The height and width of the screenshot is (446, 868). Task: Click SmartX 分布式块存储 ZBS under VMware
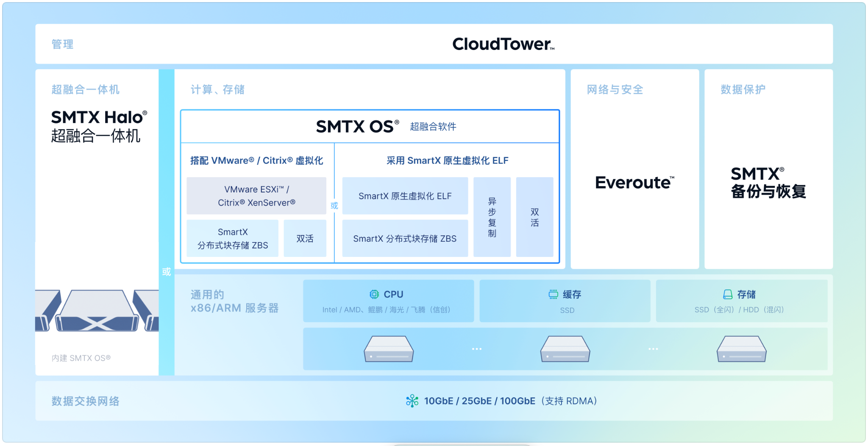pos(233,238)
